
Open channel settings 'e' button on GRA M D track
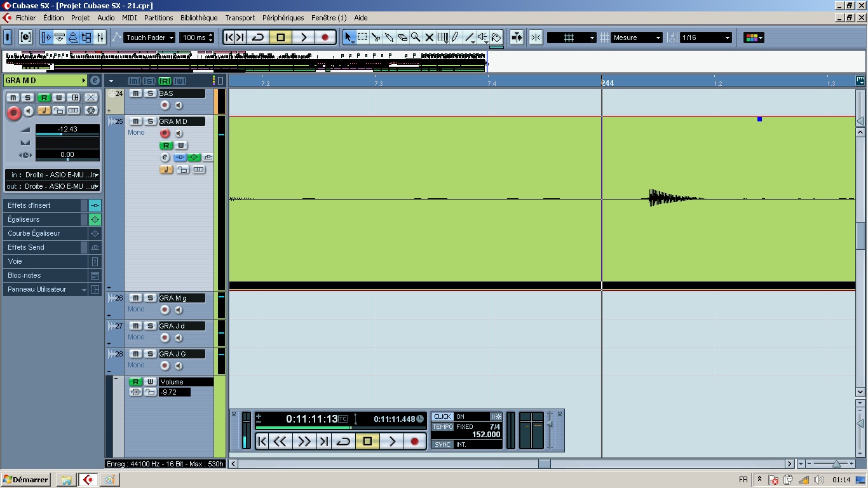(165, 157)
